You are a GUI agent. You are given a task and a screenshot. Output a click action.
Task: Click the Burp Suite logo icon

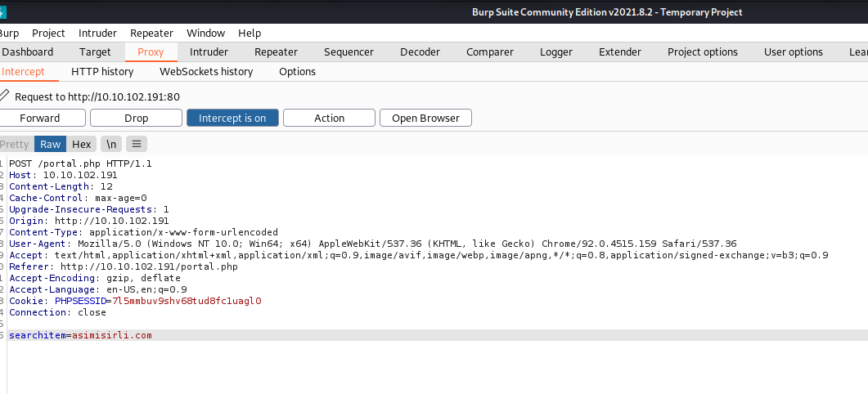2,11
